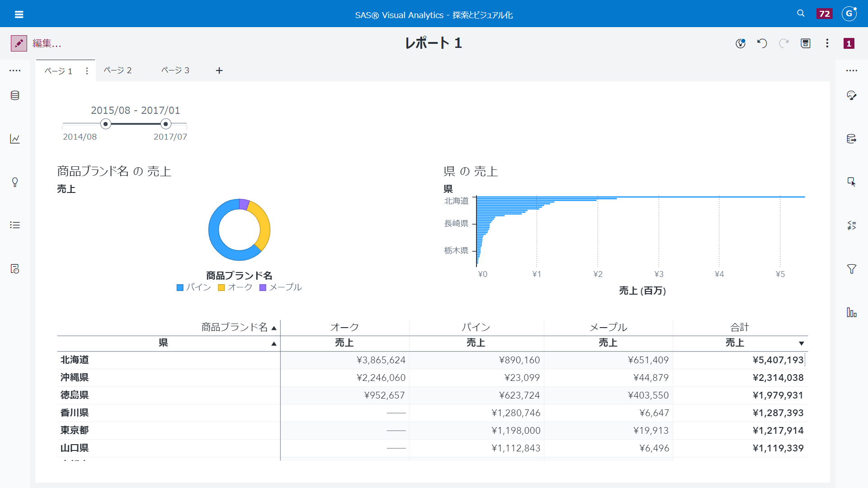Save the report using disk icon

pyautogui.click(x=806, y=43)
